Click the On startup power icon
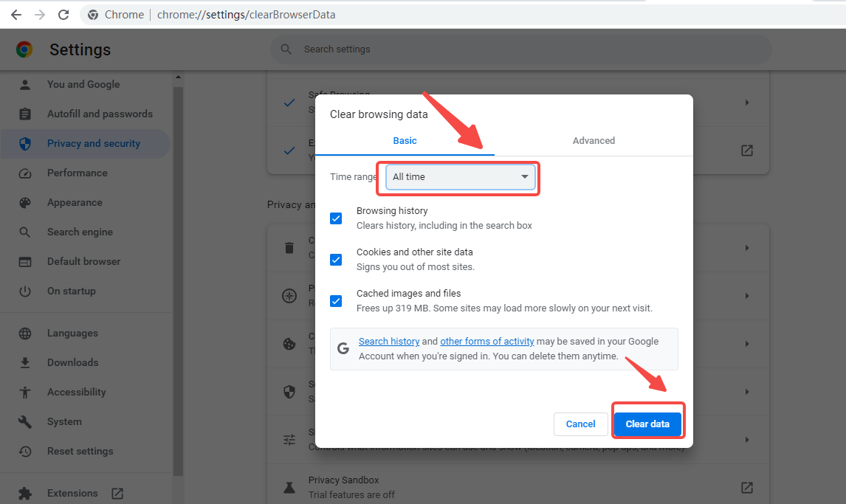846x504 pixels. [25, 291]
